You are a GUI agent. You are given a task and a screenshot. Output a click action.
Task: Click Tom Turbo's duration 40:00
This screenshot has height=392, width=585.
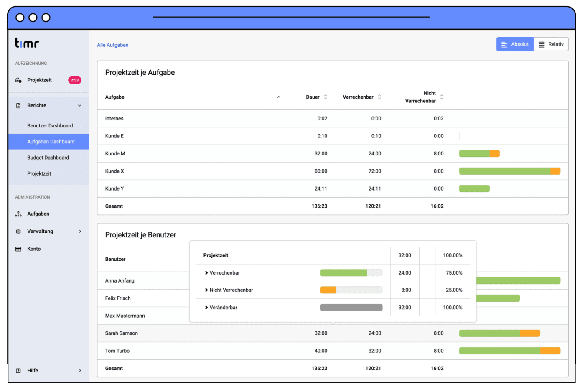(x=321, y=351)
